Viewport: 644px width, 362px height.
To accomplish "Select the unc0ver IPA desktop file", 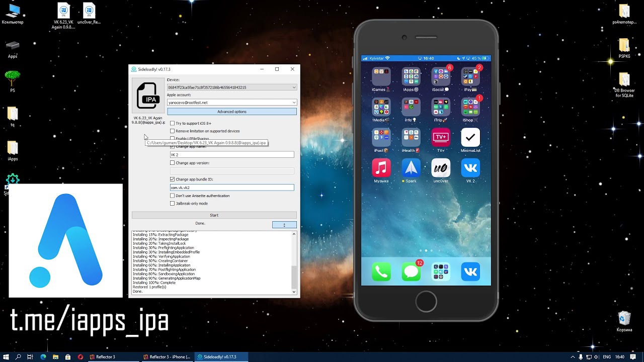I will point(89,14).
